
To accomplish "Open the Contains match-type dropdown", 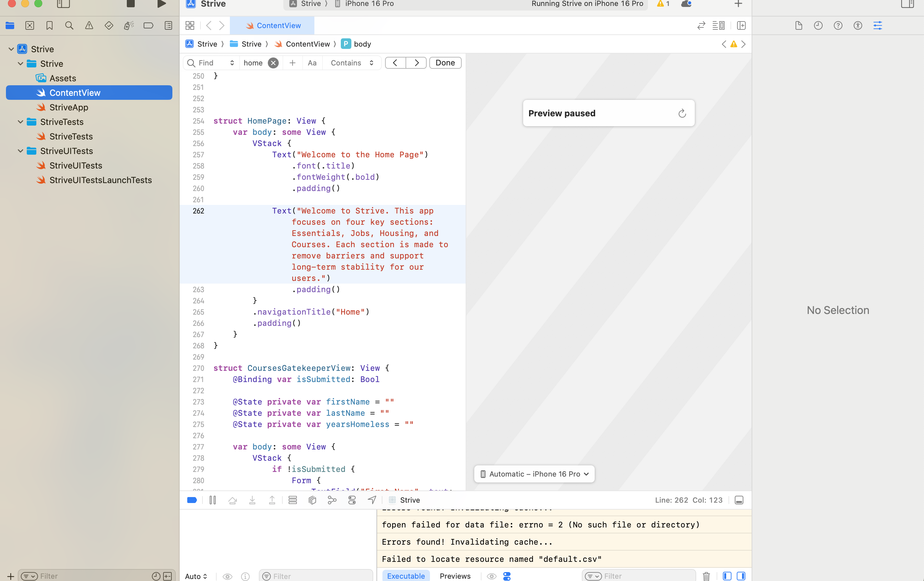I will (351, 63).
